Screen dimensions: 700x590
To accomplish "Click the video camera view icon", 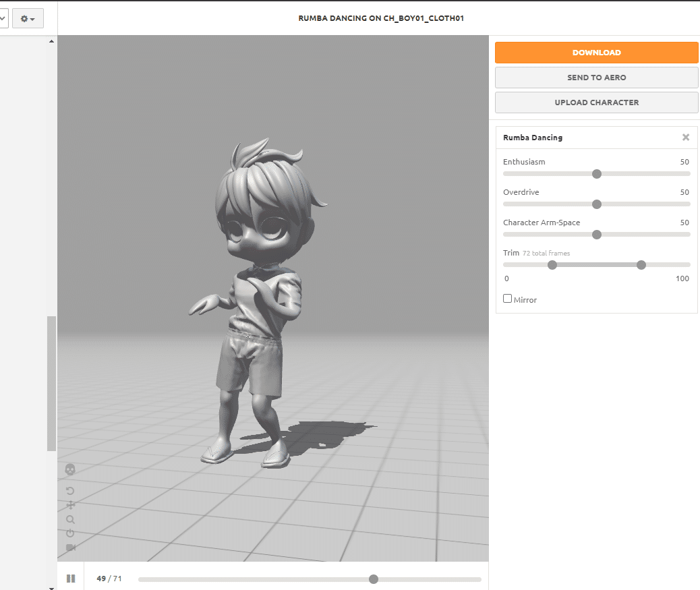I will (70, 548).
